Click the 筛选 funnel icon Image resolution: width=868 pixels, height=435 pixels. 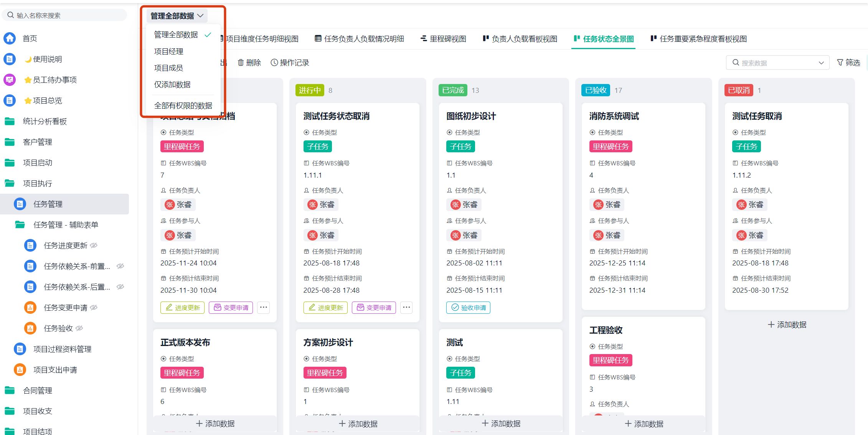(840, 63)
